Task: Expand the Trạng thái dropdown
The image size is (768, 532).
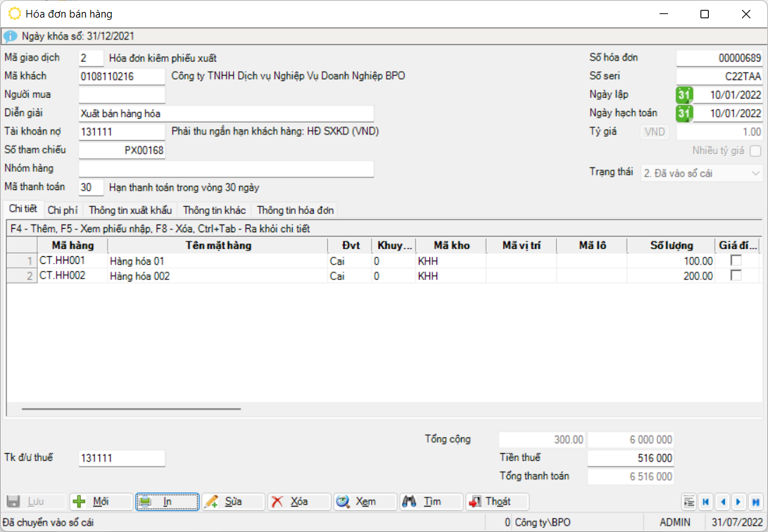Action: (755, 173)
